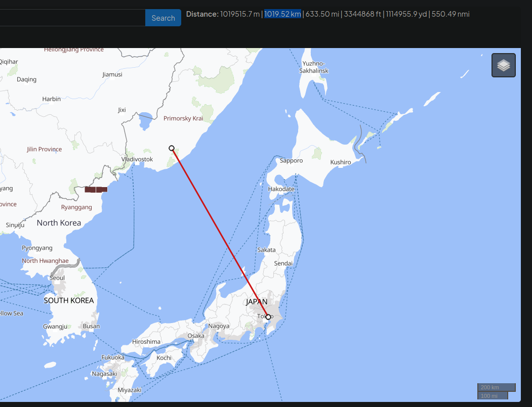This screenshot has width=532, height=407.
Task: Click the Vladivostok map label
Action: tap(137, 159)
